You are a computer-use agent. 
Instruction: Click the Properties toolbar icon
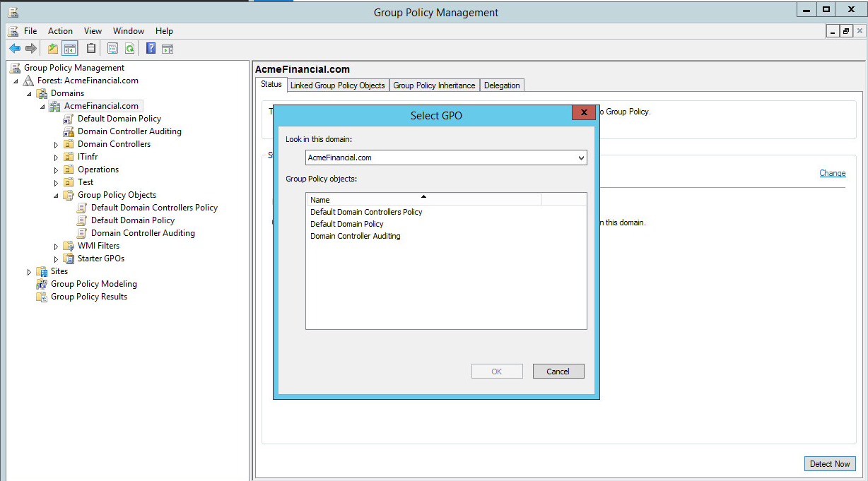(x=112, y=49)
